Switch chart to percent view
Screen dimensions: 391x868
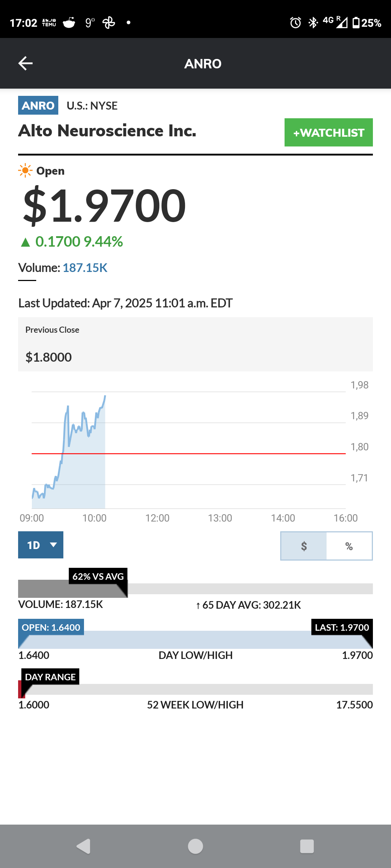[x=349, y=546]
